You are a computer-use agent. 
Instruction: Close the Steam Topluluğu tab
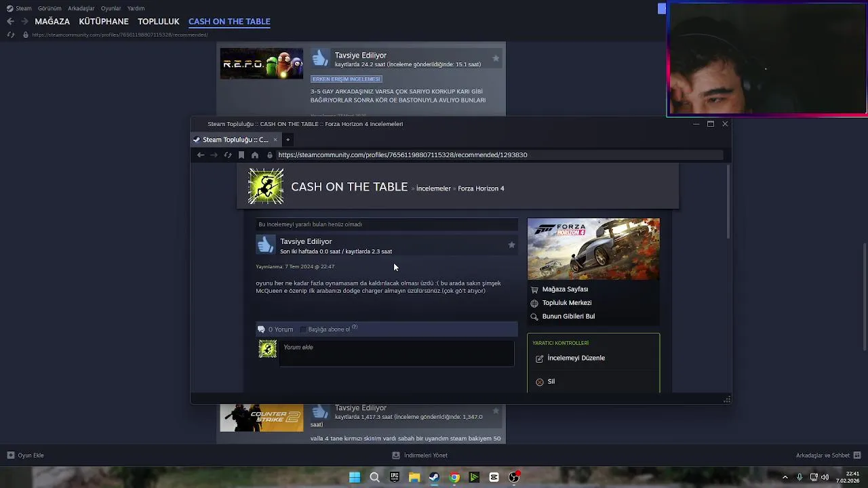[x=275, y=140]
